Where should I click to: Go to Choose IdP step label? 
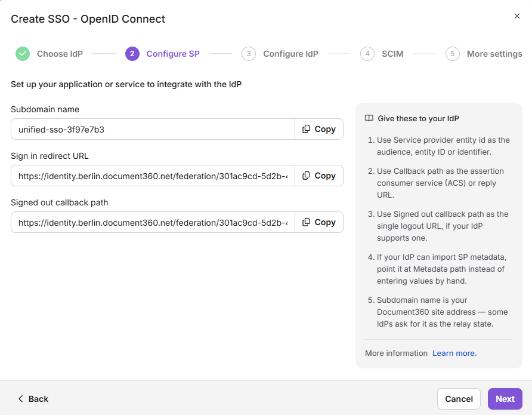point(60,54)
